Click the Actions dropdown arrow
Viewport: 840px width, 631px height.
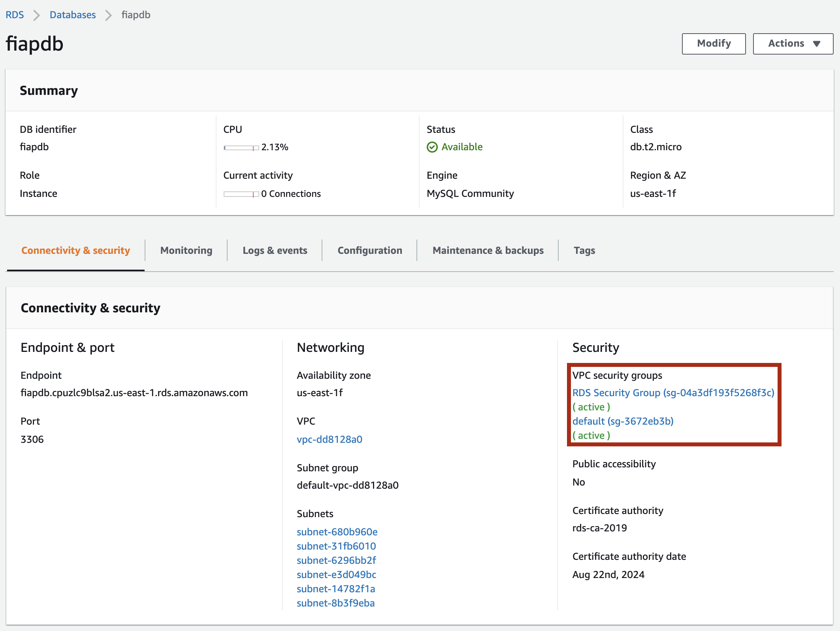coord(816,44)
